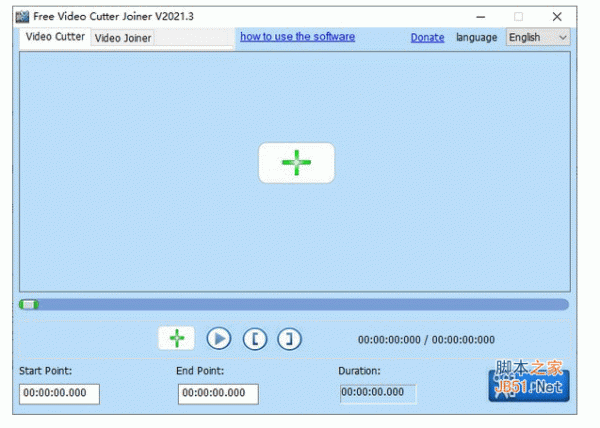Open the English language dropdown
The height and width of the screenshot is (428, 600).
pos(538,37)
